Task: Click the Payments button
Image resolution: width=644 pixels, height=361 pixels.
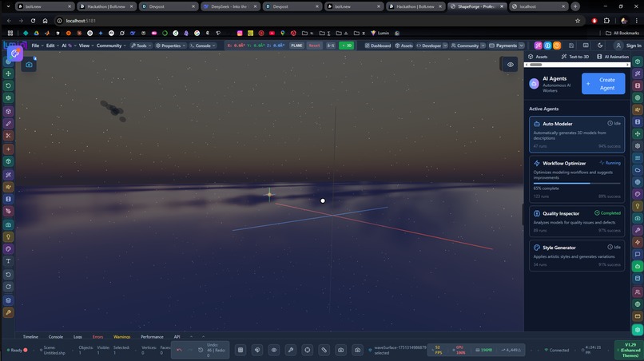Action: point(503,46)
